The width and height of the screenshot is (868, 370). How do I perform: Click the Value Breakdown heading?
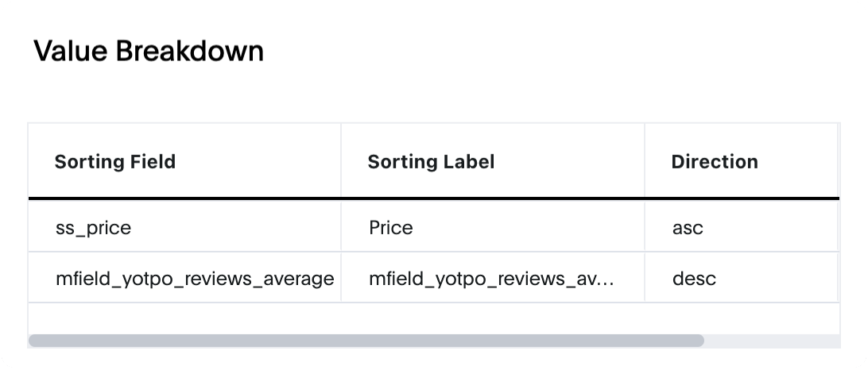(149, 51)
